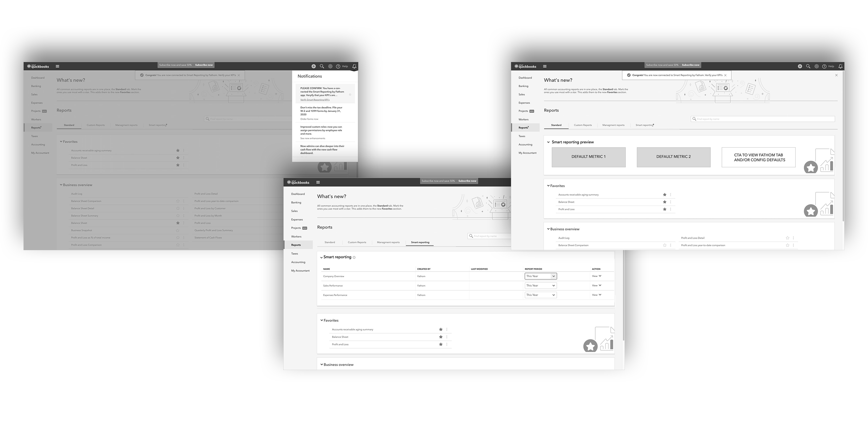Open three-dot menu beside Profit and Loss Comparison
The image size is (868, 421).
coord(184,245)
